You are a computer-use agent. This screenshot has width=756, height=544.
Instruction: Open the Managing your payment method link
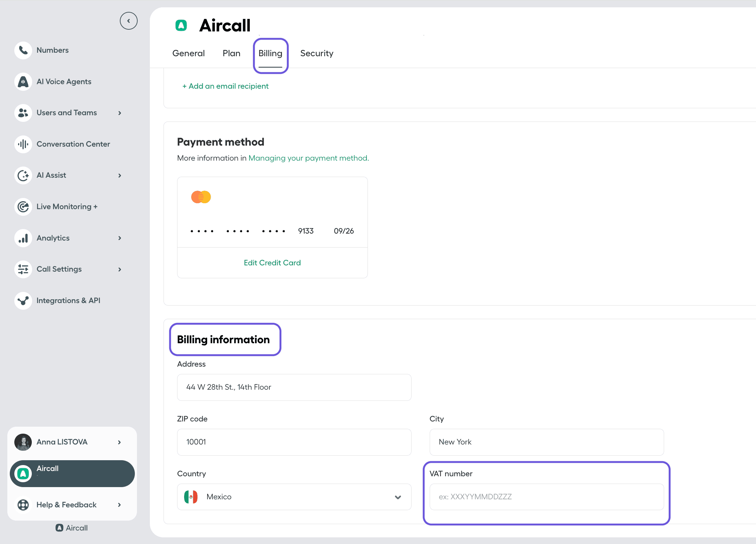coord(308,158)
